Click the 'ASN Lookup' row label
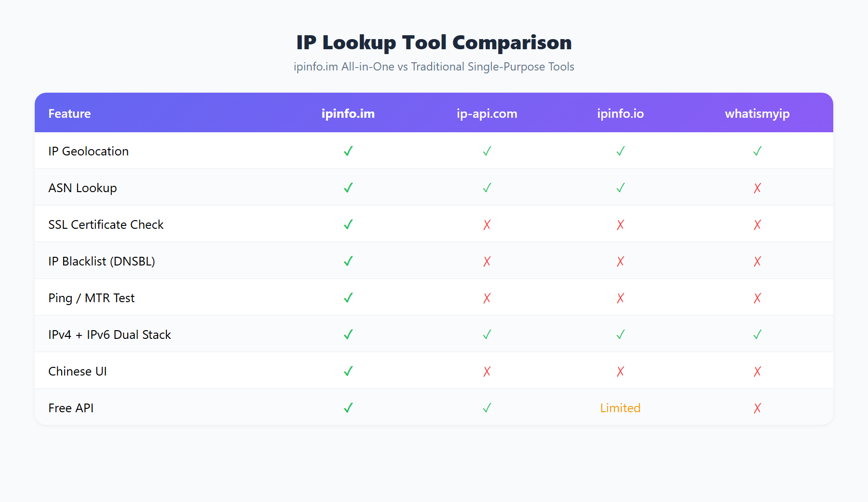868x502 pixels. (82, 188)
